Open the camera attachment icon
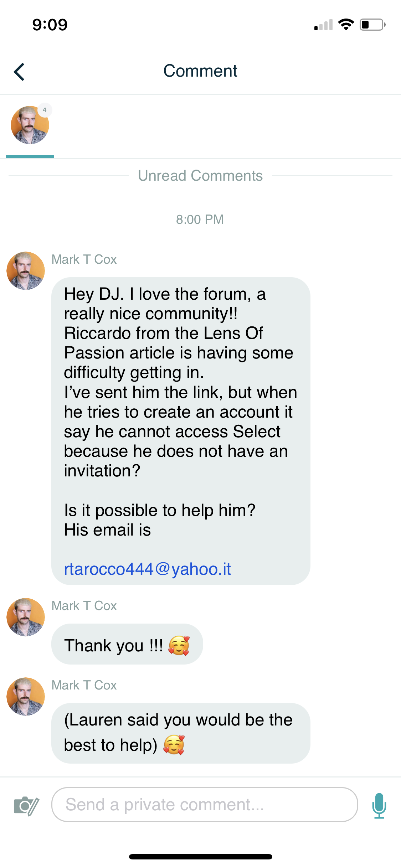 (x=26, y=805)
